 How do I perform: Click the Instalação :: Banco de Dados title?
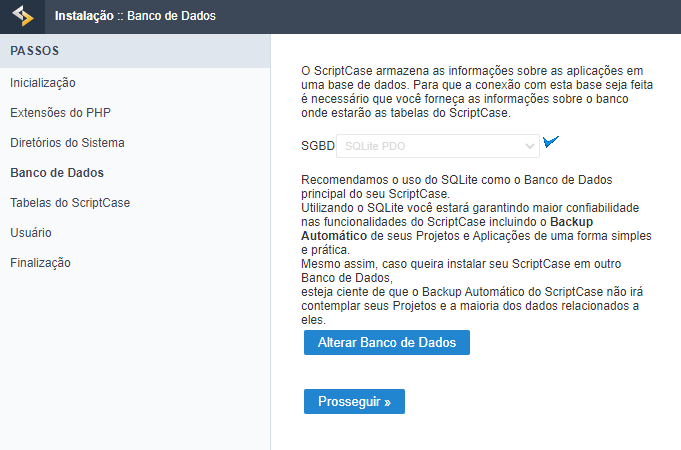coord(135,16)
